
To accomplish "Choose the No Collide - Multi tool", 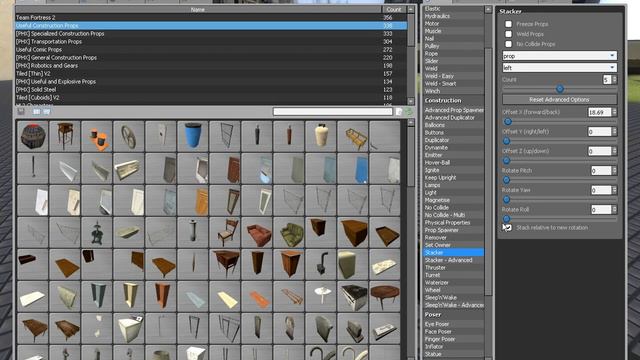I will tap(453, 215).
